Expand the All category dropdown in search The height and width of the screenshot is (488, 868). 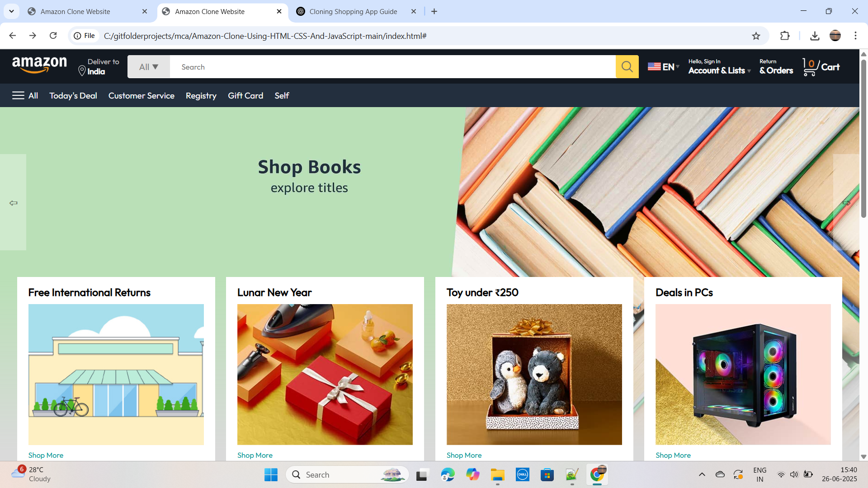[x=149, y=67]
